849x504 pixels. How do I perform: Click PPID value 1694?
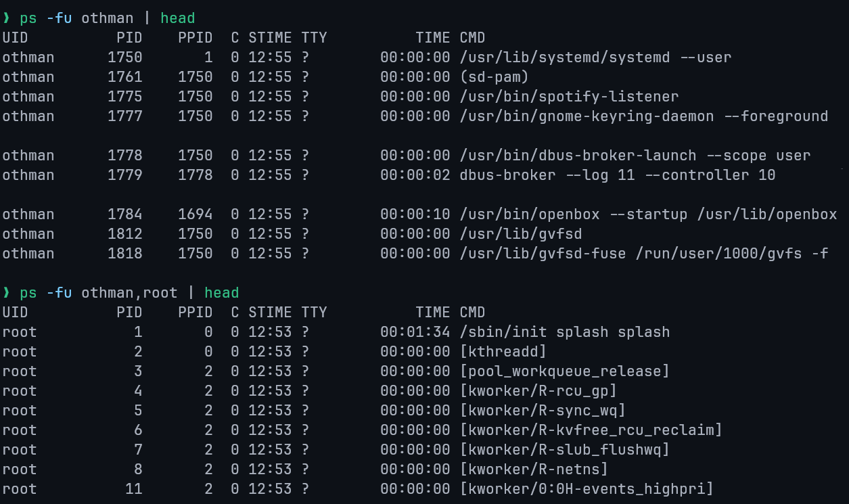pos(195,214)
